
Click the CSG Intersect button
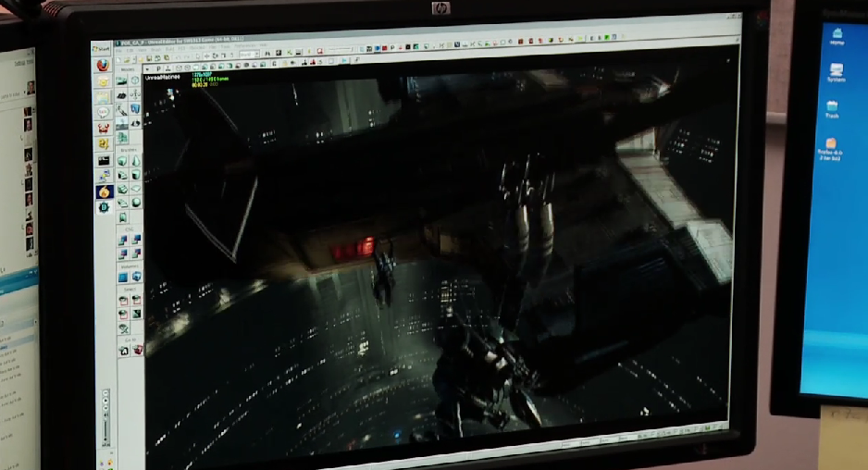click(x=123, y=254)
